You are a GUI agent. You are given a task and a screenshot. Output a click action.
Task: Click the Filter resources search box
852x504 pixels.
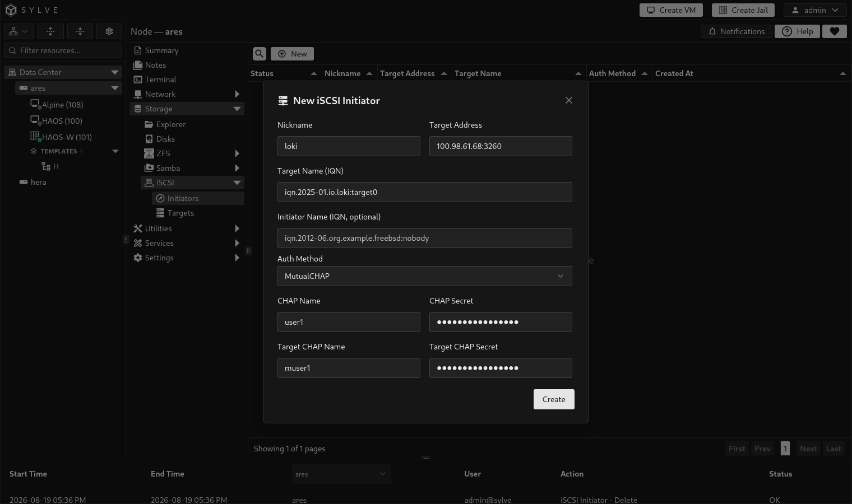pos(63,50)
